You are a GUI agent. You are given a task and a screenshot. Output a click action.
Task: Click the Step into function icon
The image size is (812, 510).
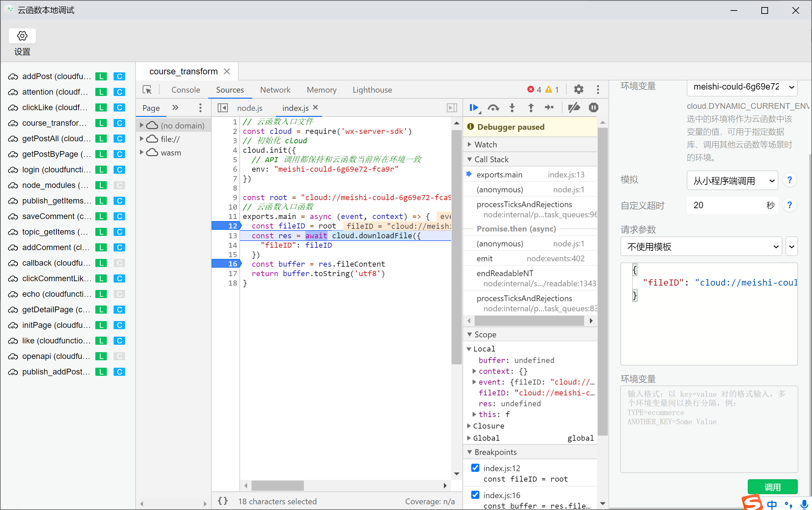[512, 107]
